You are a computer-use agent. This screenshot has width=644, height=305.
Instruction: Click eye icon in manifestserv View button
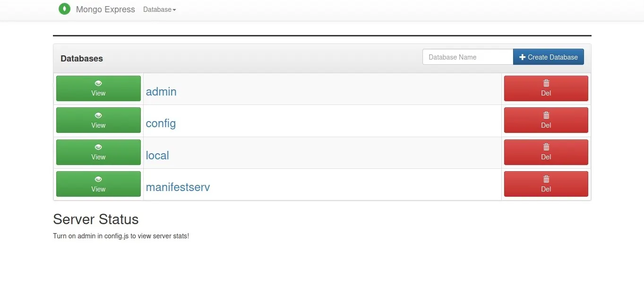[x=98, y=179]
